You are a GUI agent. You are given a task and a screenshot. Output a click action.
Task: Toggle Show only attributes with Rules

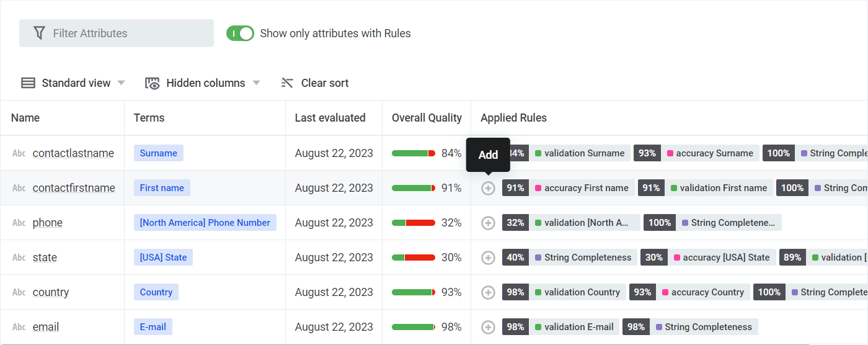(x=240, y=34)
